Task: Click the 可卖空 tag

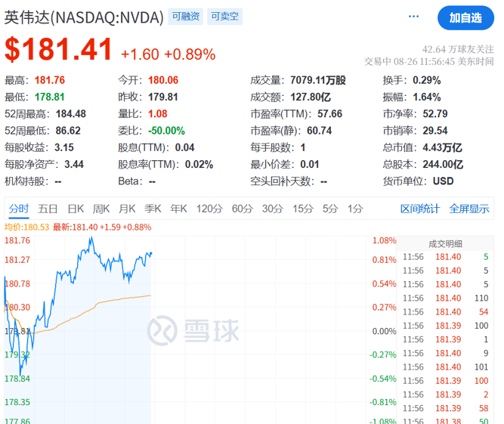Action: [x=224, y=17]
